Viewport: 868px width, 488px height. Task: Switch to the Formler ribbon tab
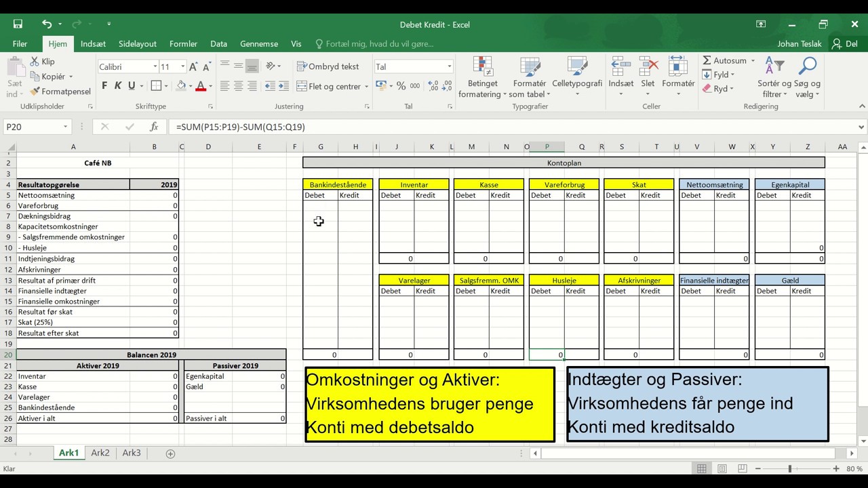coord(183,43)
